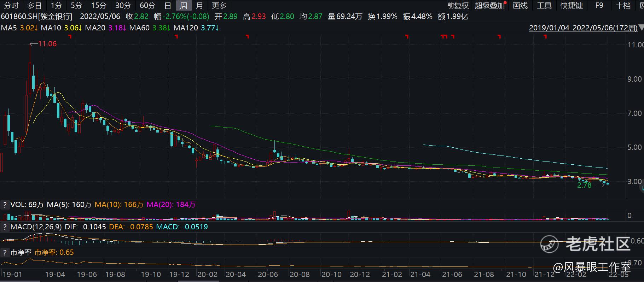
Task: Click the MA(5): 160万 volume label
Action: tap(69, 205)
